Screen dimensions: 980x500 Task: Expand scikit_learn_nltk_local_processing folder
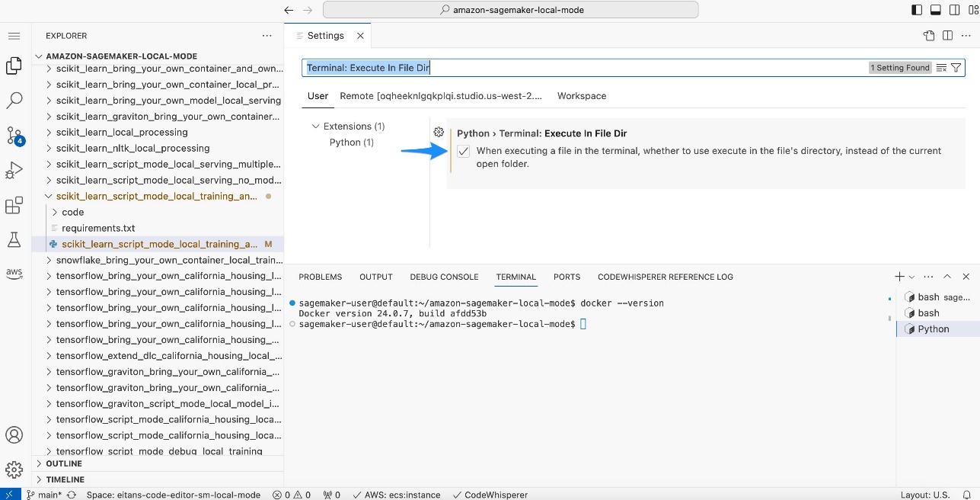click(x=157, y=148)
